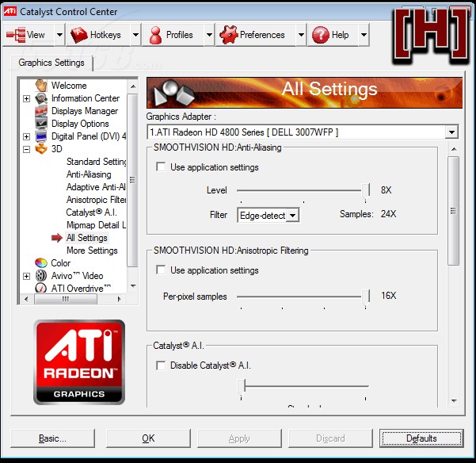
Task: Open the Edge-detect Filter dropdown
Action: click(292, 216)
